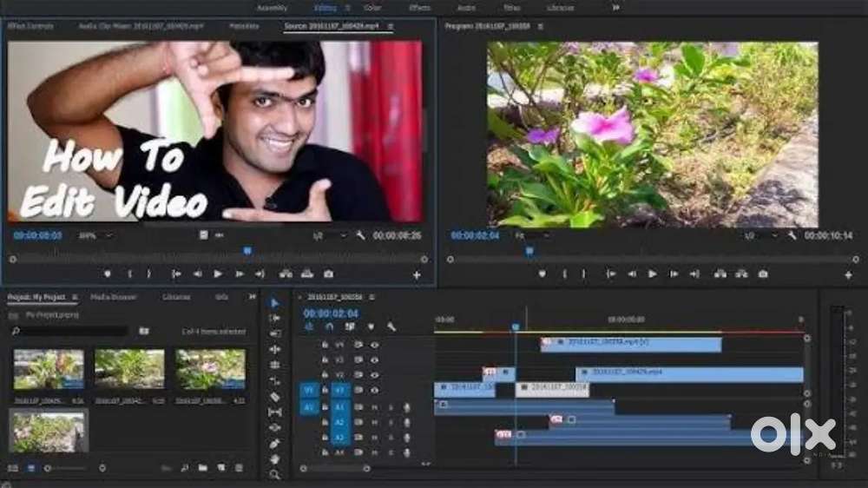Expand workspace overflow chevron in top bar
Image resolution: width=868 pixels, height=488 pixels.
pyautogui.click(x=616, y=7)
